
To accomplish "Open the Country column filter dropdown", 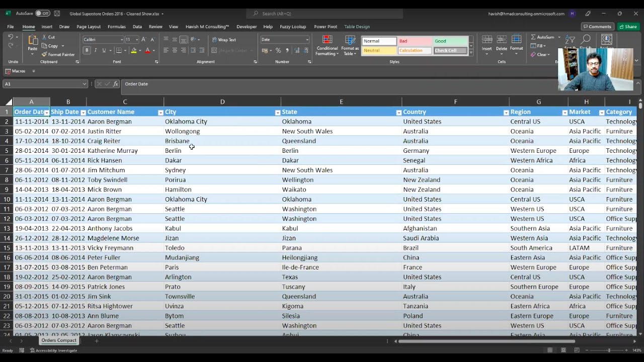I will (506, 113).
